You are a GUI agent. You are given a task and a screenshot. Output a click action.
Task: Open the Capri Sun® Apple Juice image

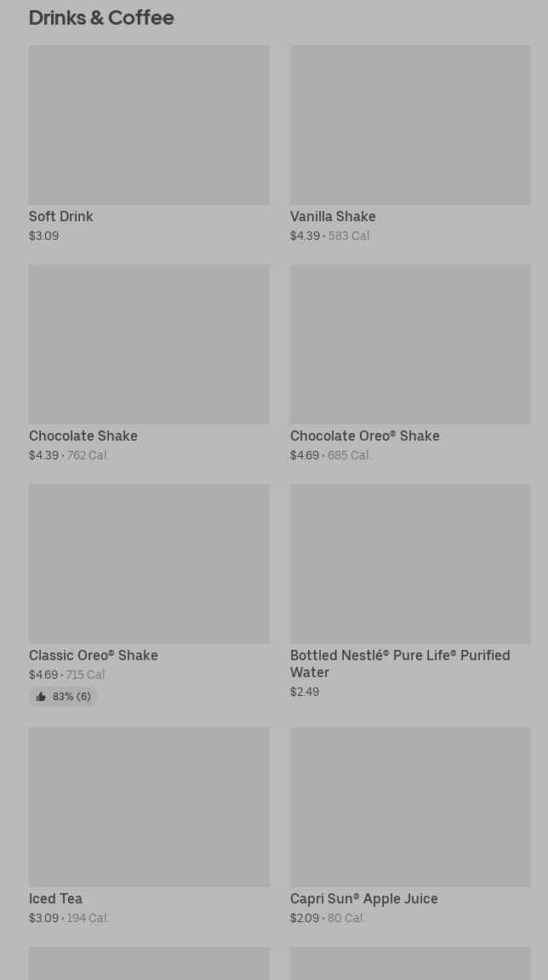[x=410, y=807]
